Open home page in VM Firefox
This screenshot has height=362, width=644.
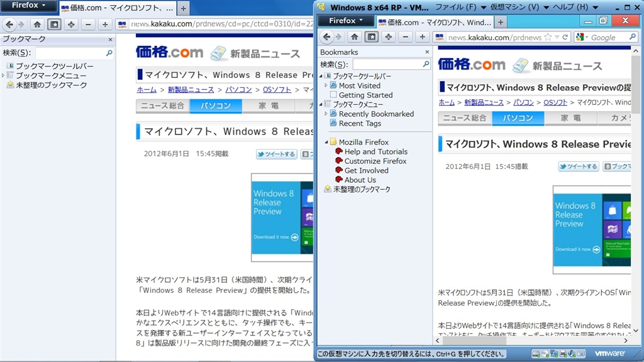click(x=355, y=37)
